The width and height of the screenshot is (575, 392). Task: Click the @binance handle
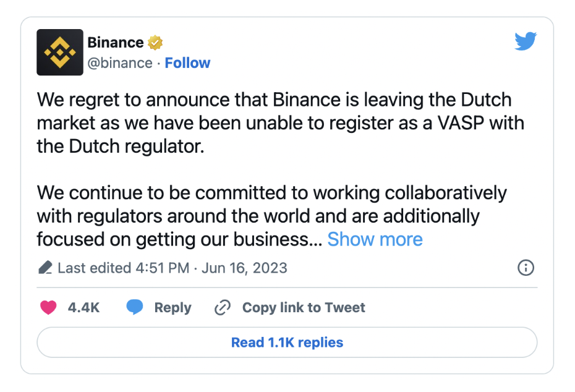[x=120, y=63]
